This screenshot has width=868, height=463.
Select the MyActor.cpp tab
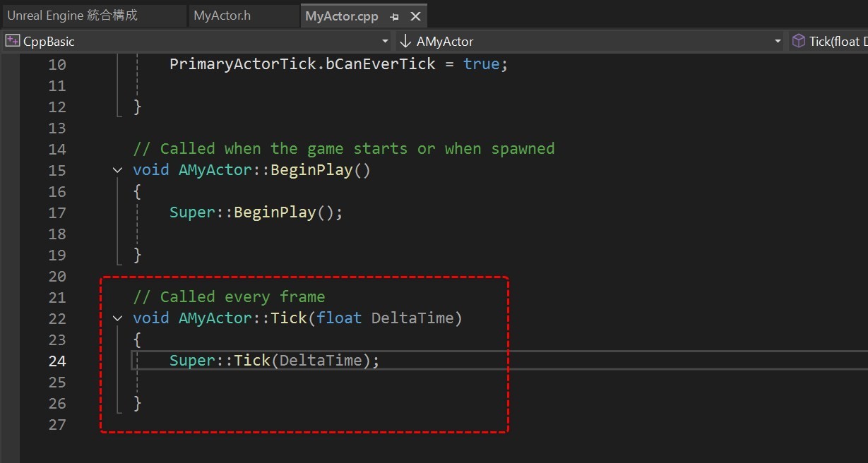coord(342,15)
